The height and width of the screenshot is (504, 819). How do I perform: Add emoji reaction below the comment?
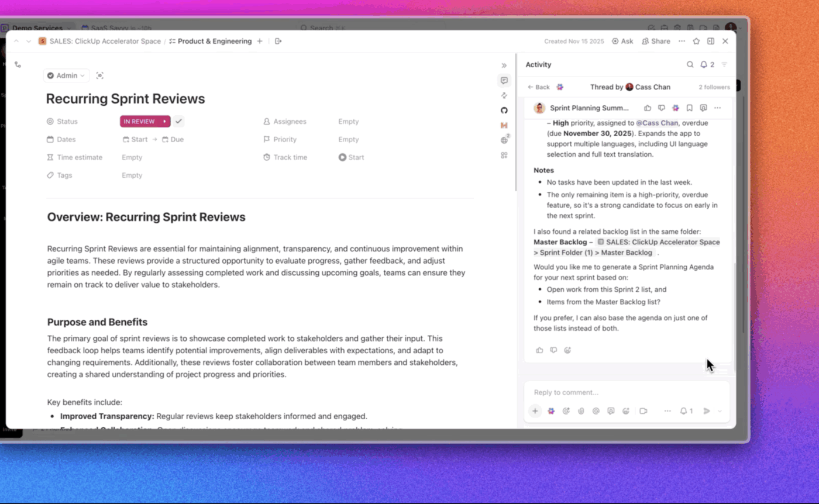[x=567, y=350]
